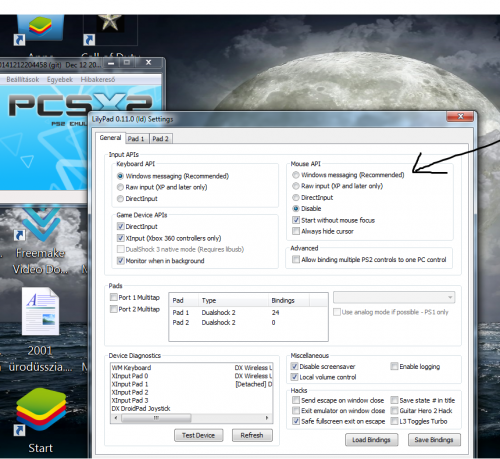Image resolution: width=500 pixels, height=459 pixels.
Task: Select XInput Pad 1 device
Action: pos(130,384)
